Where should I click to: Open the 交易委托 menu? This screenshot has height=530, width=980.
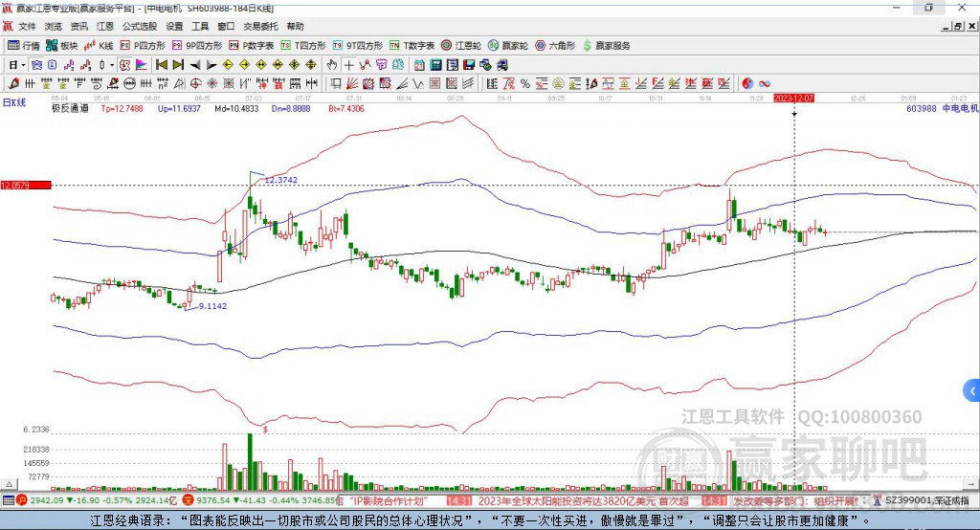pyautogui.click(x=260, y=26)
